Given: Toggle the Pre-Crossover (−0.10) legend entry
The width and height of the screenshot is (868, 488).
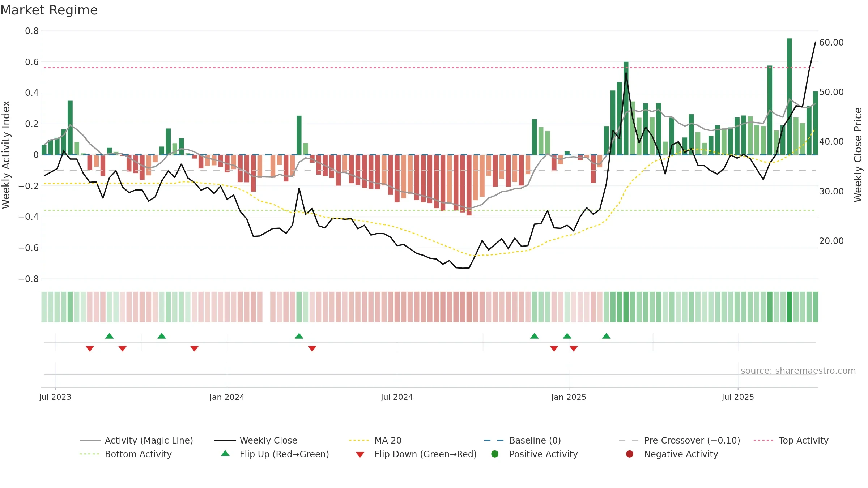Looking at the screenshot, I should point(679,440).
